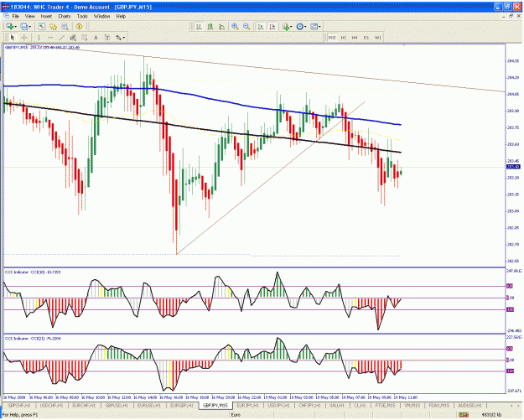Screen dimensions: 524x420
Task: Open the New Chart dropdown arrow
Action: tap(15, 27)
